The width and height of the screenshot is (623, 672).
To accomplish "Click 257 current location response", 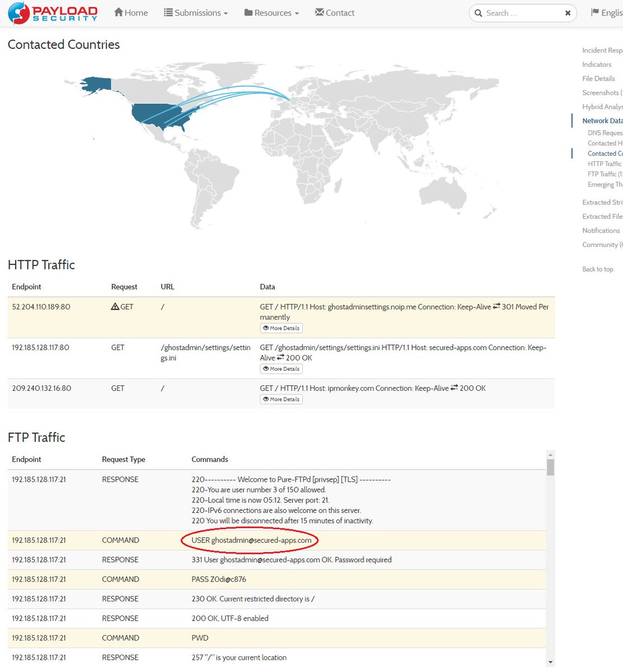I will (x=239, y=657).
